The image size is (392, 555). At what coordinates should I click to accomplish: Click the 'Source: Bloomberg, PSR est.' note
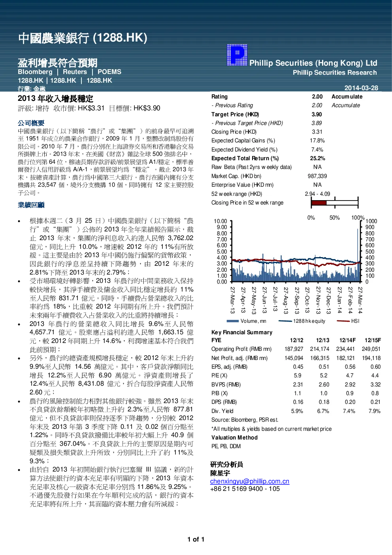pos(245,420)
